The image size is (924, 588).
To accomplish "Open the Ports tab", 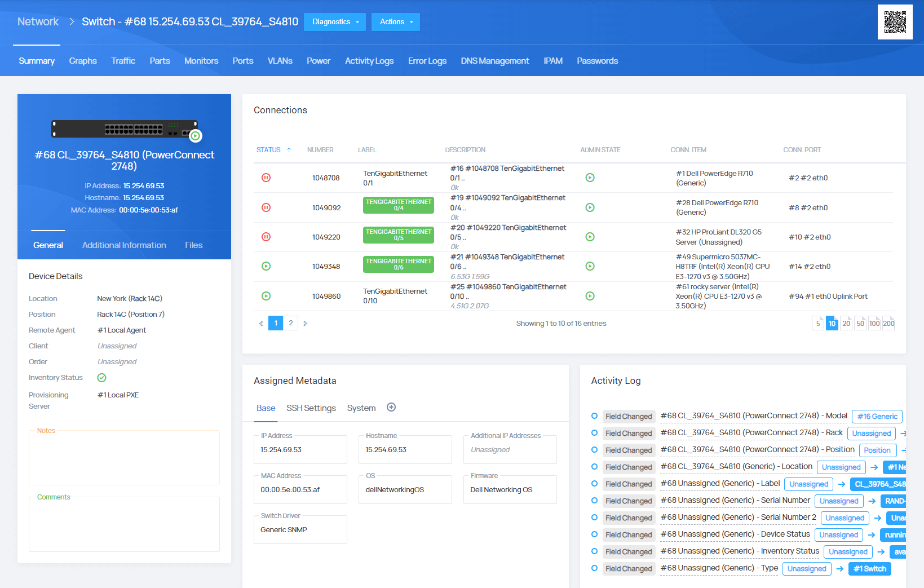I will tap(243, 61).
